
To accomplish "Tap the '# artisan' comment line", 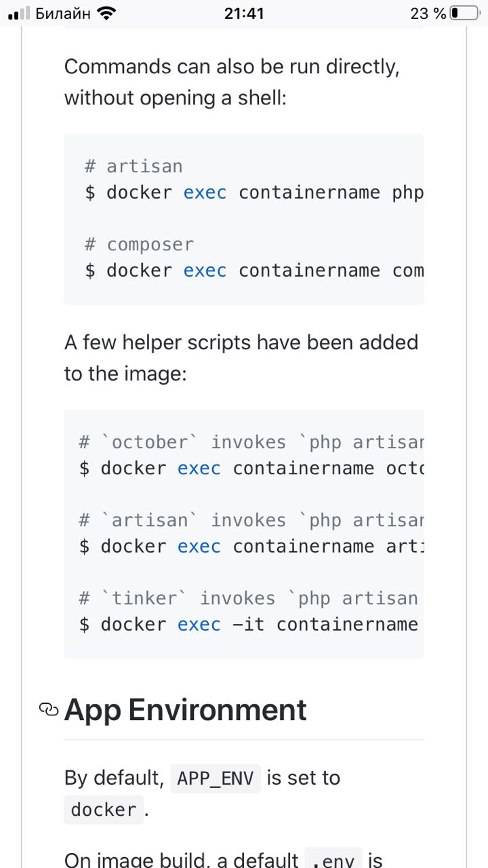I will point(134,166).
